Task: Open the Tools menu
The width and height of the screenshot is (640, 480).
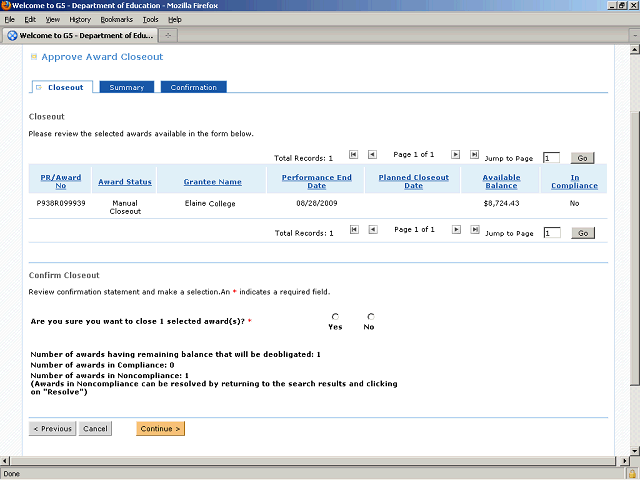Action: pyautogui.click(x=150, y=20)
